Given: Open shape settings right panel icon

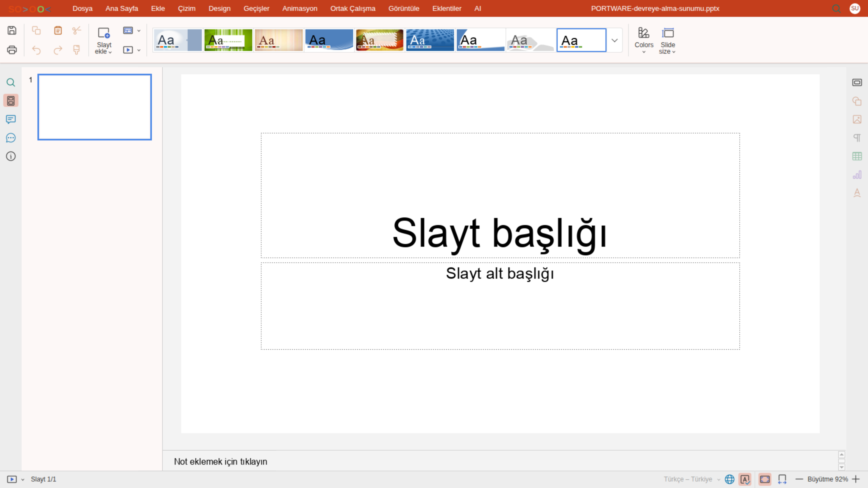Looking at the screenshot, I should pyautogui.click(x=857, y=101).
